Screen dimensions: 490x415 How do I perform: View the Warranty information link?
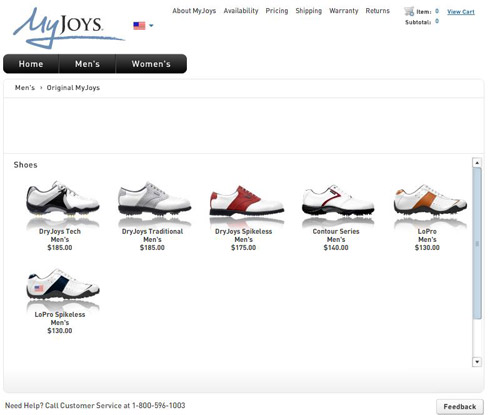coord(344,11)
